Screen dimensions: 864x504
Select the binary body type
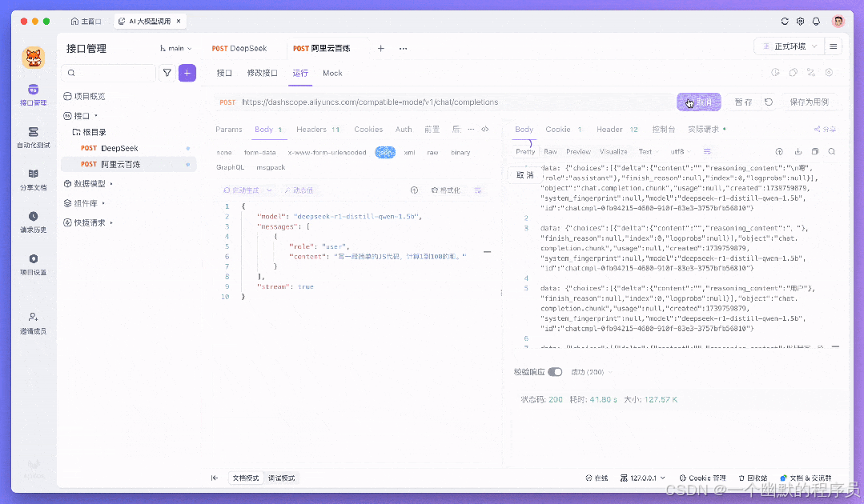(x=460, y=153)
